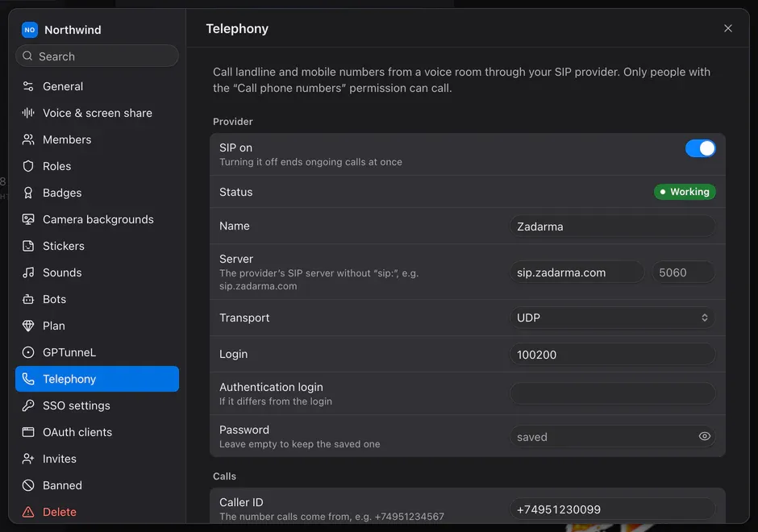The width and height of the screenshot is (758, 532).
Task: Open General settings section
Action: pyautogui.click(x=97, y=86)
